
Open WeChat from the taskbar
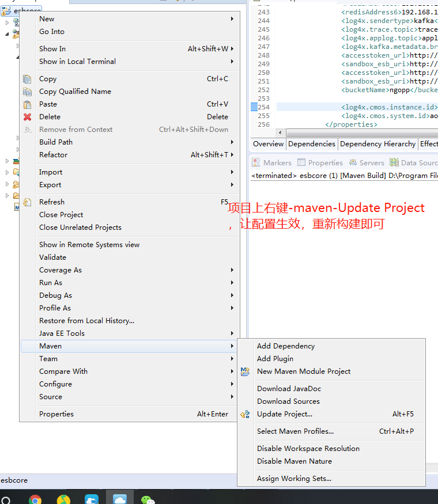coord(148,499)
